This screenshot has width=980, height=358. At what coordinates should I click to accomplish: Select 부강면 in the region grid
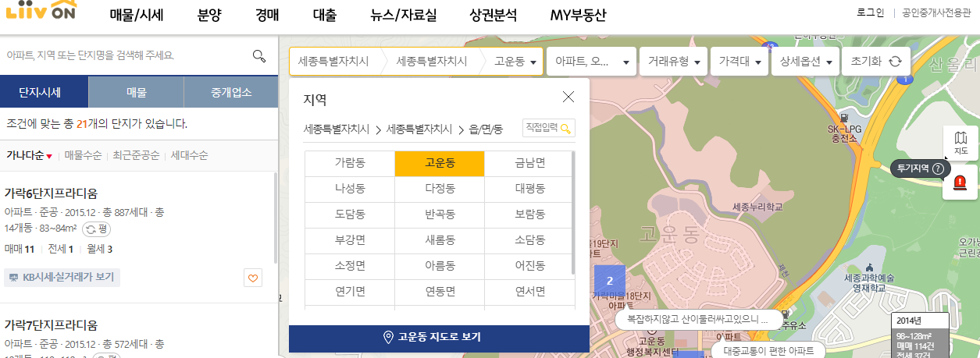click(349, 240)
